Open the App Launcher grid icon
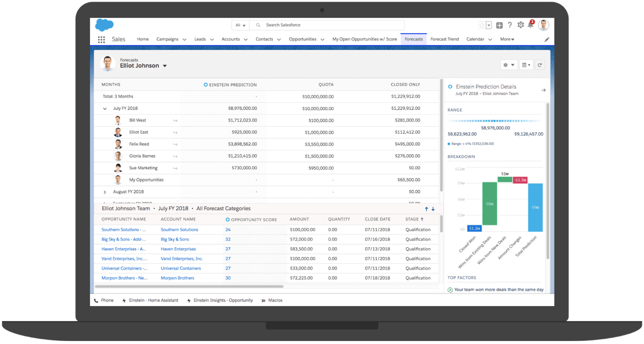Screen dimensions: 644x344 [101, 39]
